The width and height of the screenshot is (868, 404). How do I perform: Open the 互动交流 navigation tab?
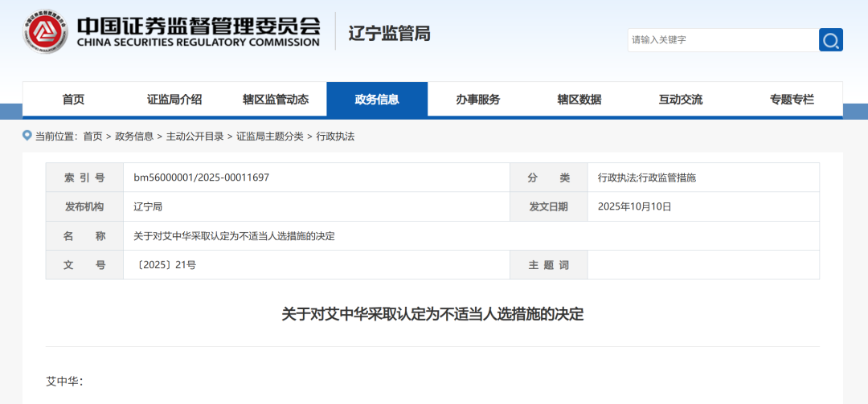tap(681, 100)
